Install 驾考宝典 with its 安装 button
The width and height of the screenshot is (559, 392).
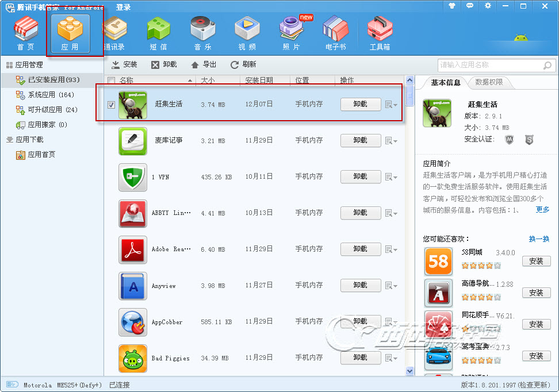pos(536,356)
